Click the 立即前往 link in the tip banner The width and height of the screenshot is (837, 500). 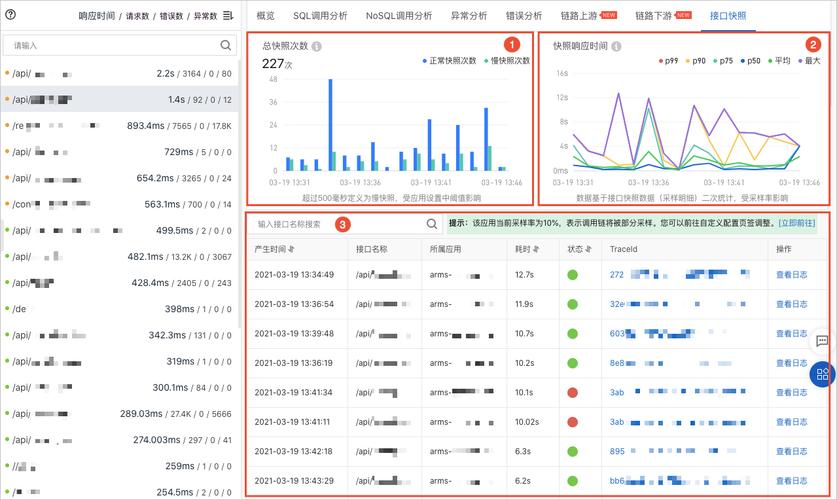797,223
